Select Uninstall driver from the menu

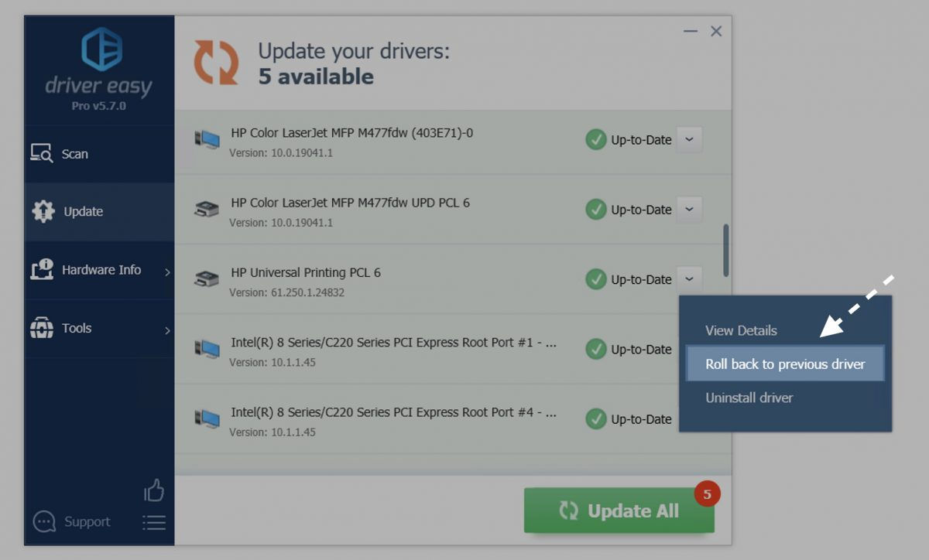tap(748, 398)
